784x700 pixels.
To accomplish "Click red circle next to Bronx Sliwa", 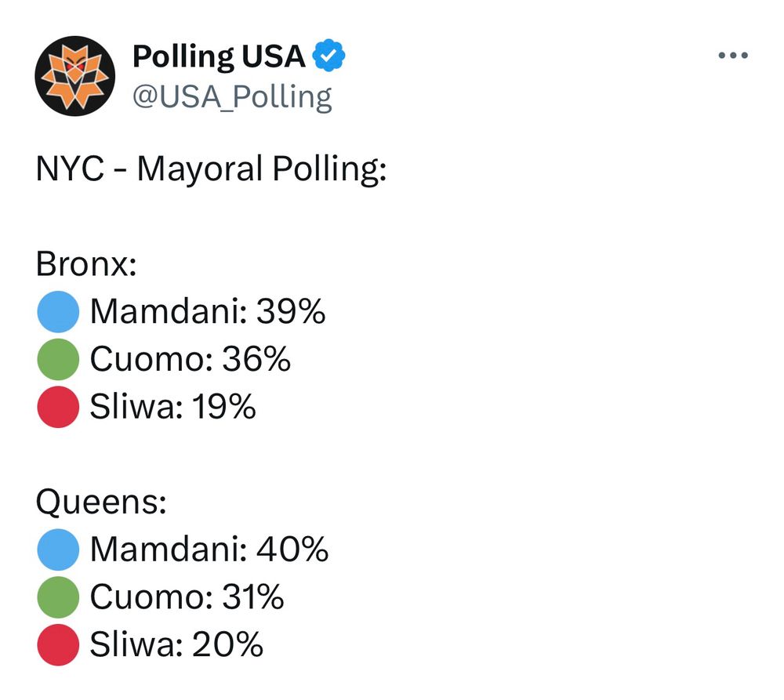I will (x=58, y=407).
